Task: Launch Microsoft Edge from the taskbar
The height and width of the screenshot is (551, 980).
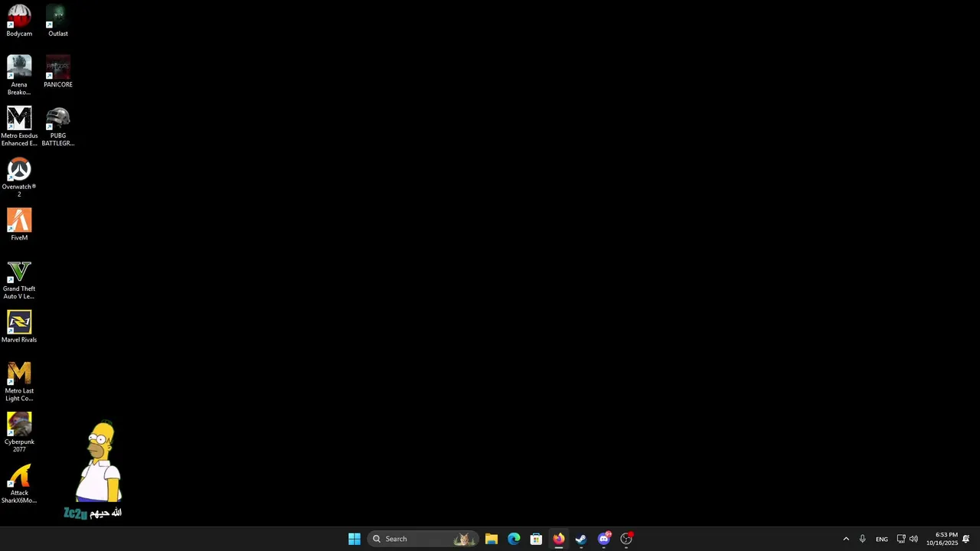Action: click(x=514, y=539)
